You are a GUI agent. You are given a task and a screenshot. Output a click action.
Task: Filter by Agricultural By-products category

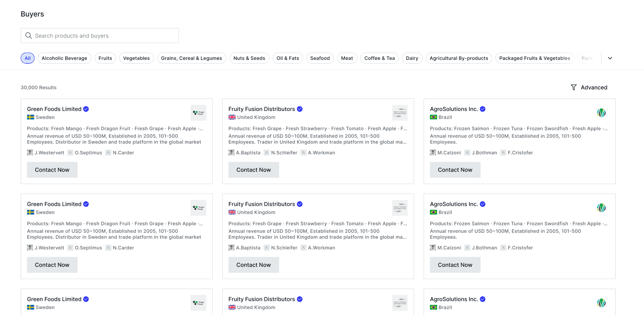[x=459, y=58]
